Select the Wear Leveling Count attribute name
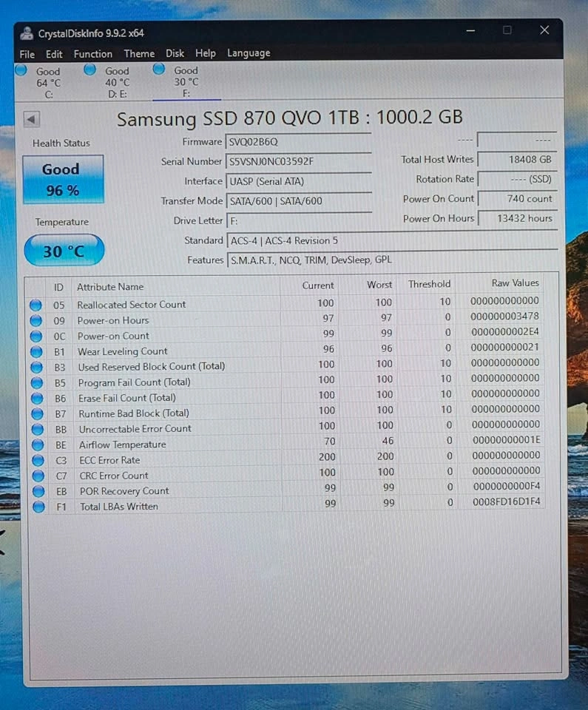 click(122, 351)
